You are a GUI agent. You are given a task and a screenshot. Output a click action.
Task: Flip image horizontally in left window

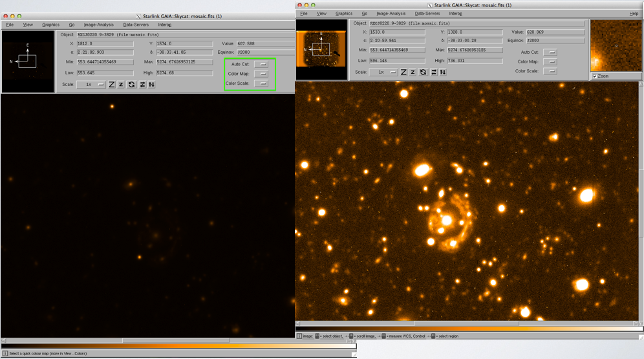click(142, 85)
